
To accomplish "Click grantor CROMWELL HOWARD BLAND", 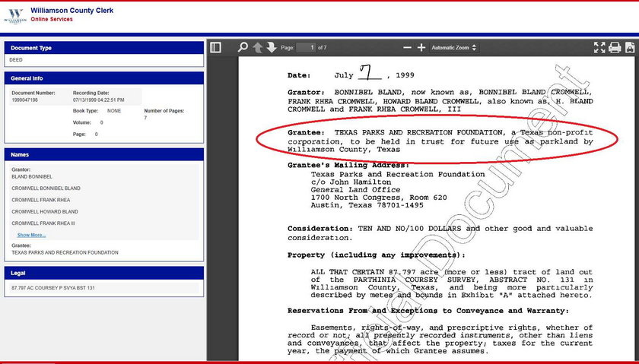I will pos(45,212).
